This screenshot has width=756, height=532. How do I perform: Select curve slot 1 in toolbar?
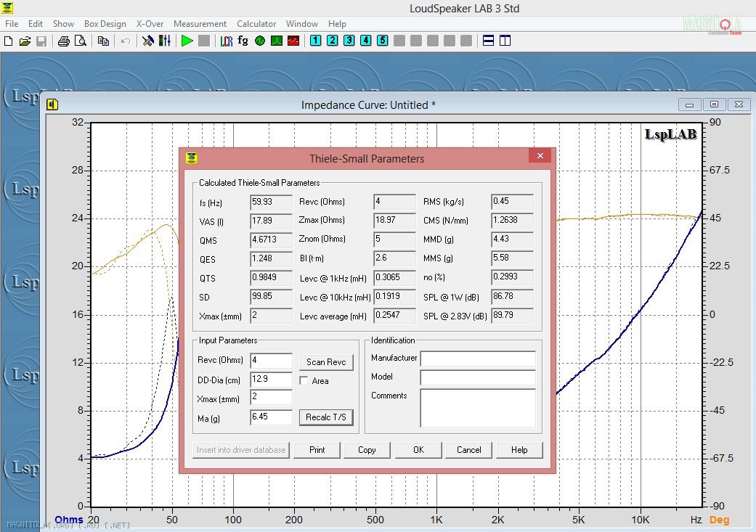(x=315, y=41)
